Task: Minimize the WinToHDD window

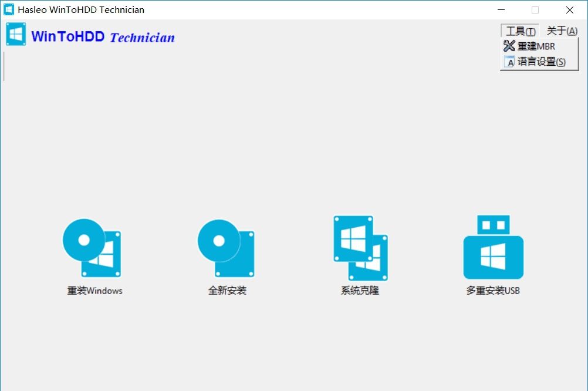Action: pos(501,10)
